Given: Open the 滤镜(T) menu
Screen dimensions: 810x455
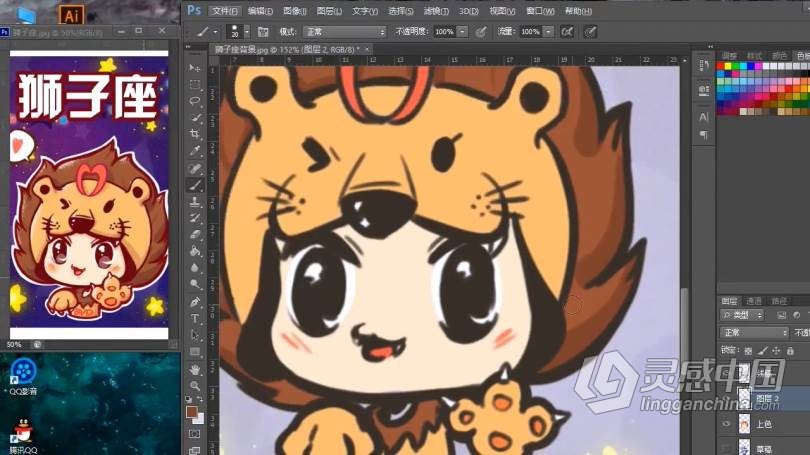Looking at the screenshot, I should pos(436,11).
